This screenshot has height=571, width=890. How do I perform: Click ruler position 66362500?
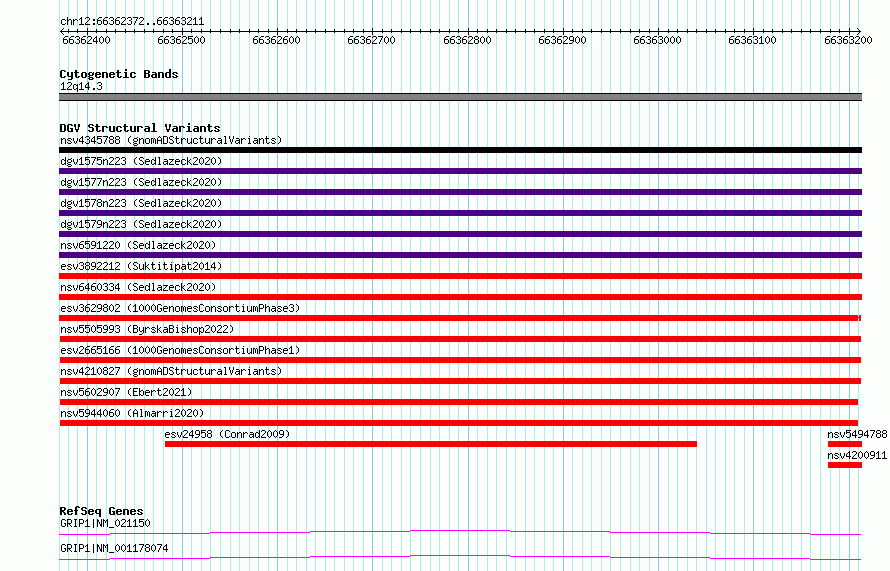coord(181,40)
